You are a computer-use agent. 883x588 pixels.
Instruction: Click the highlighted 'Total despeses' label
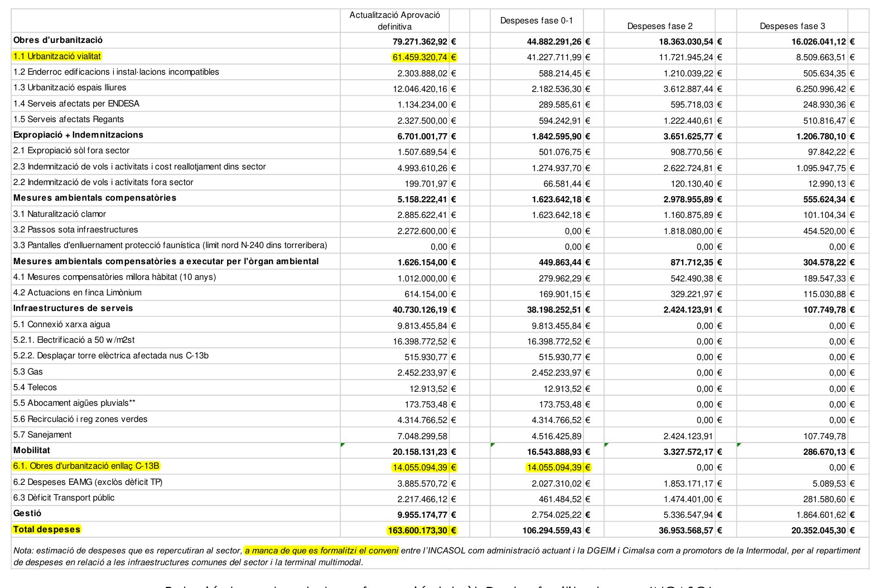[47, 529]
